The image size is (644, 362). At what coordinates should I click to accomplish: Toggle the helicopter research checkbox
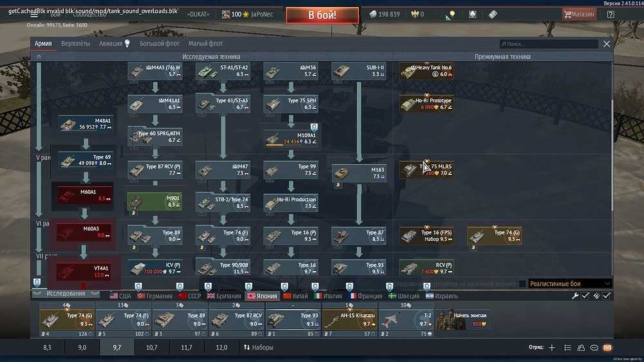pos(522,283)
